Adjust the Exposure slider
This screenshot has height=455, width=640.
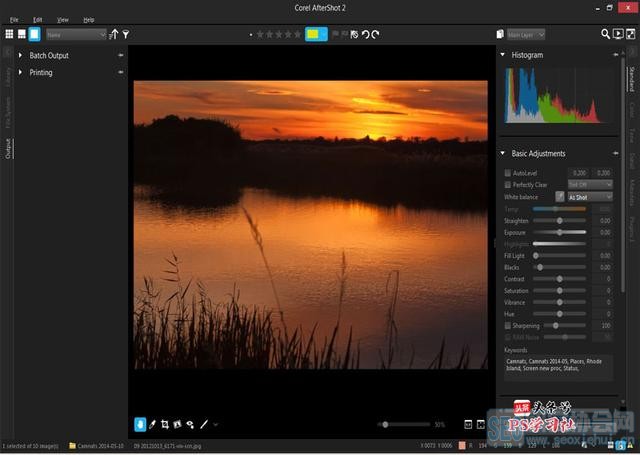[x=559, y=232]
